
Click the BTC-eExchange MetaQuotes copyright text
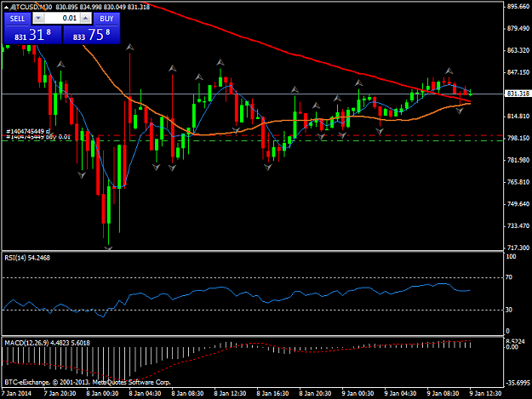click(x=88, y=382)
